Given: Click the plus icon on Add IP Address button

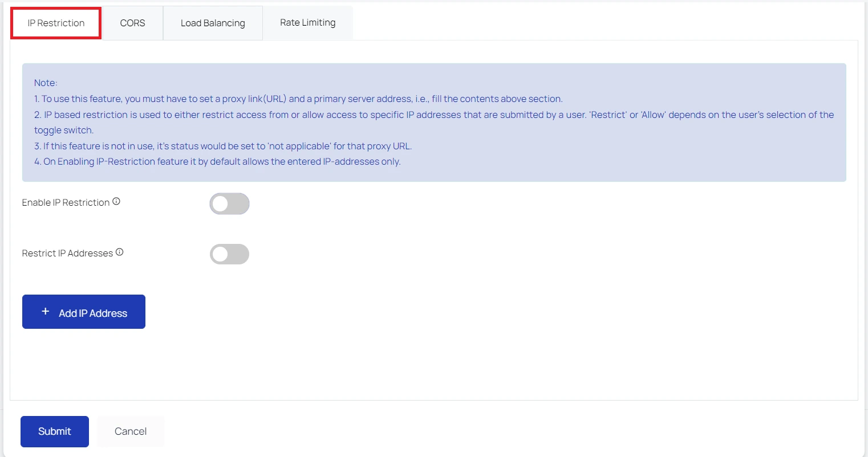Looking at the screenshot, I should 46,311.
